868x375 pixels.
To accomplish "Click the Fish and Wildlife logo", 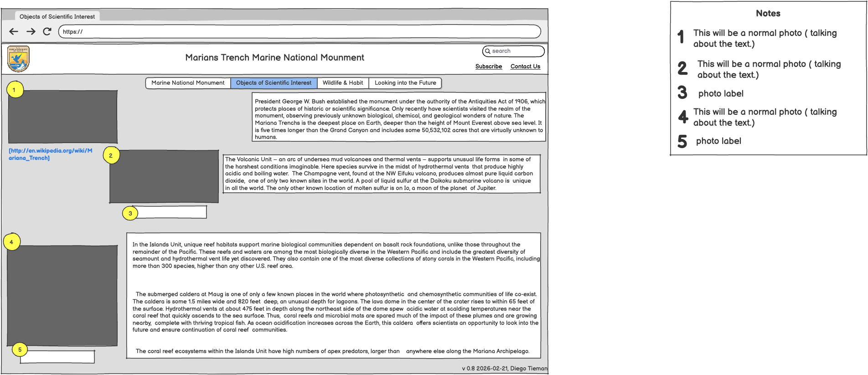I will [x=19, y=59].
